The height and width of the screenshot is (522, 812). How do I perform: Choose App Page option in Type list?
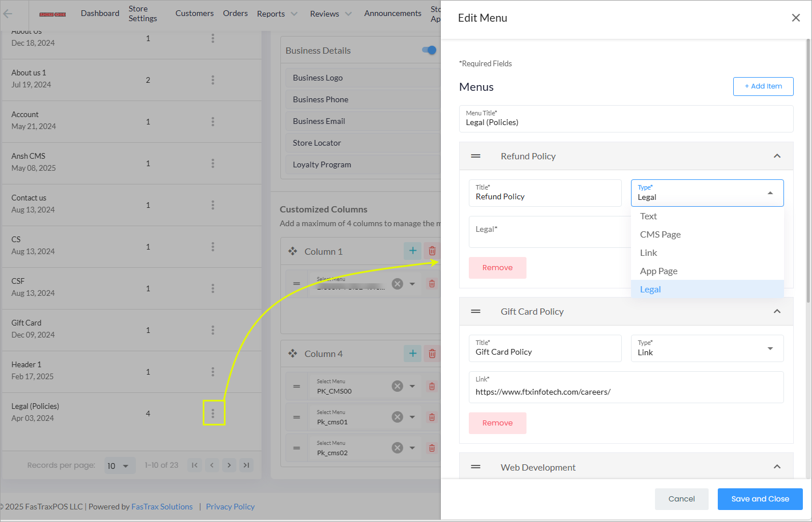coord(658,271)
